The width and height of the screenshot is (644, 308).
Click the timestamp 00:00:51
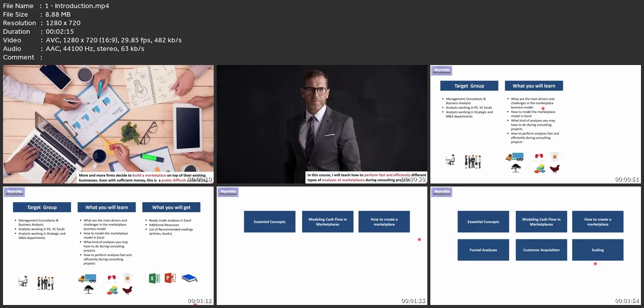[627, 179]
